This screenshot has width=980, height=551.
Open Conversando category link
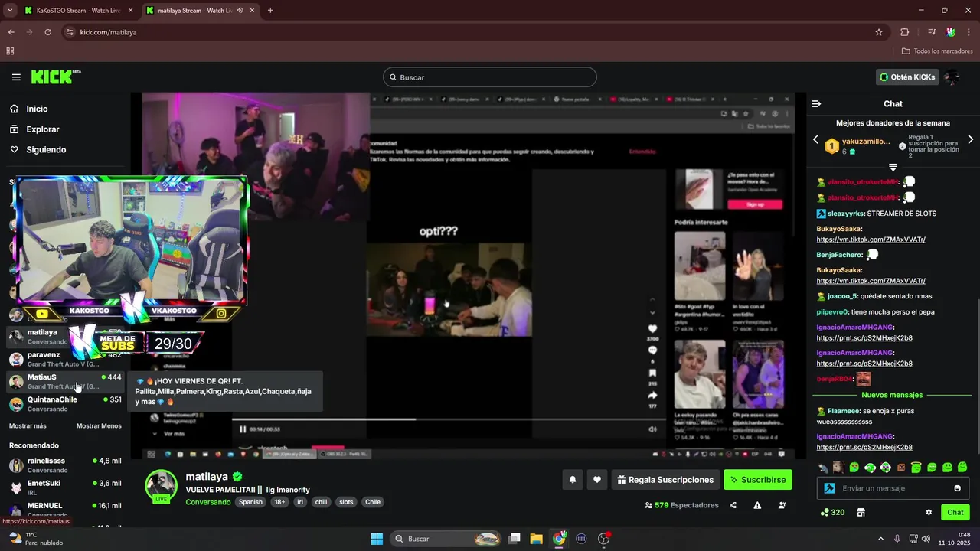click(207, 502)
